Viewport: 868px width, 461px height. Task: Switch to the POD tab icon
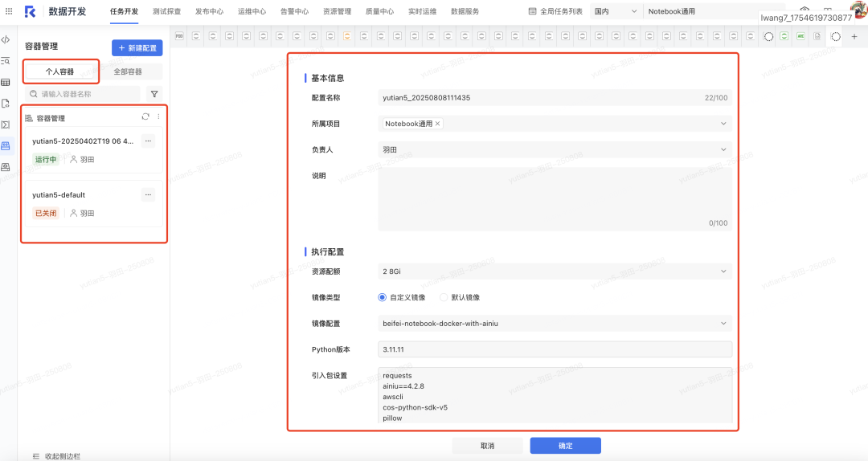[179, 36]
